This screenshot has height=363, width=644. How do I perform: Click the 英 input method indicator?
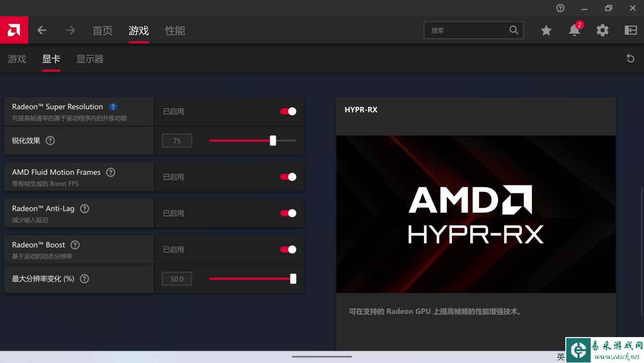(x=560, y=357)
